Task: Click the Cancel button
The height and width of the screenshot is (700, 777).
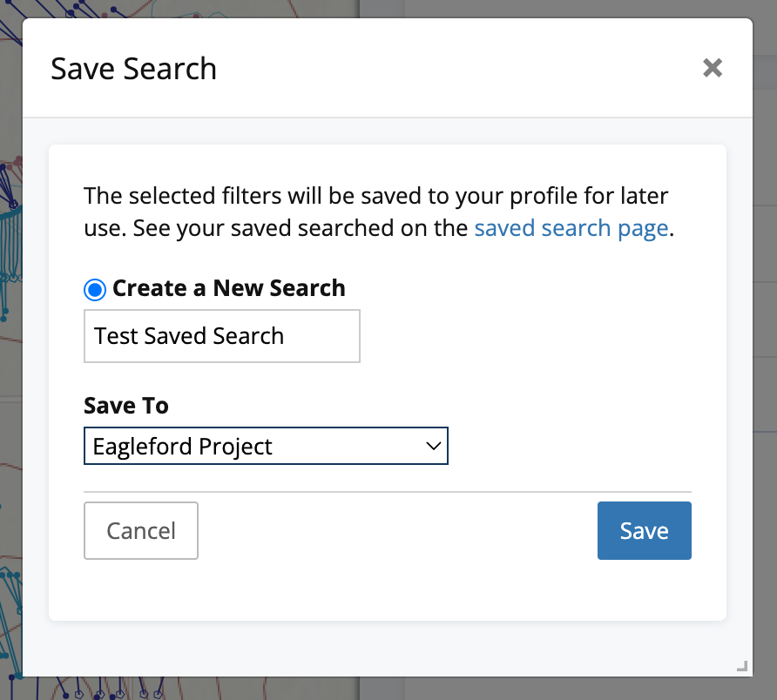Action: [141, 530]
